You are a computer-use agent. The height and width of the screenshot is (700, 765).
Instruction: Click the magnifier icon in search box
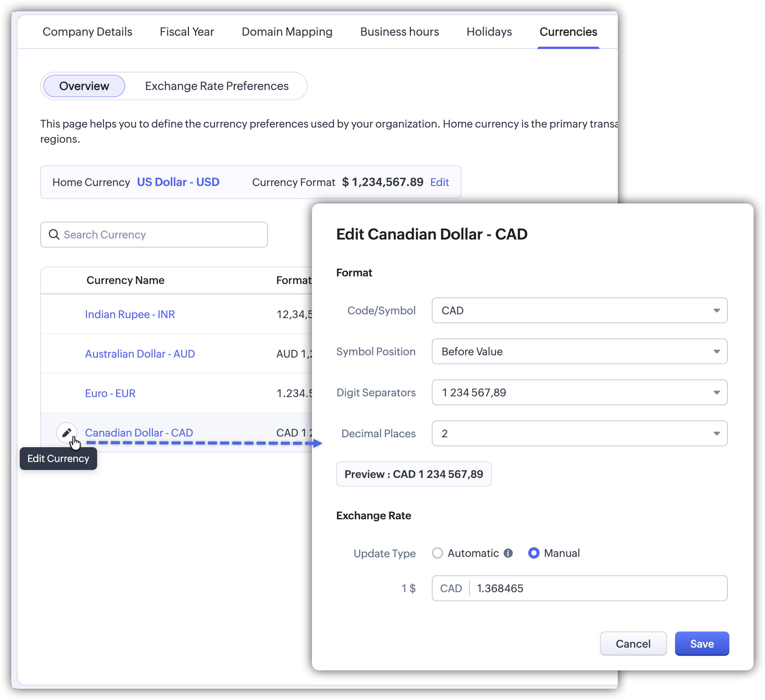54,235
